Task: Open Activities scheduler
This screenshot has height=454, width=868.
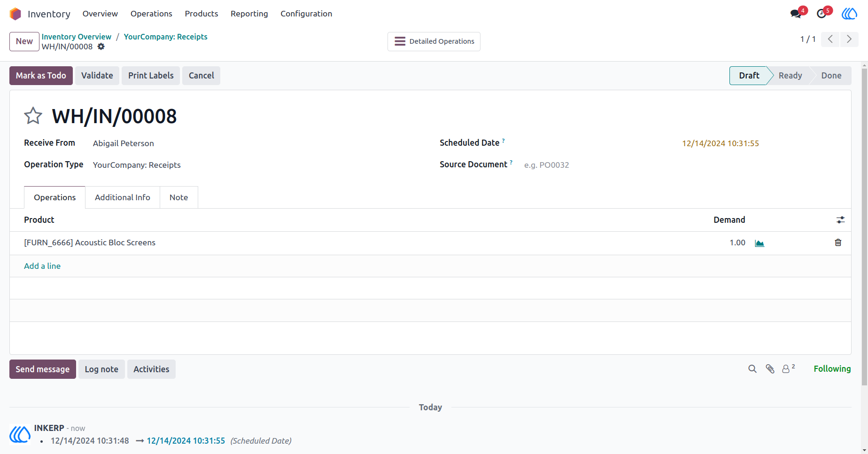Action: click(x=151, y=369)
